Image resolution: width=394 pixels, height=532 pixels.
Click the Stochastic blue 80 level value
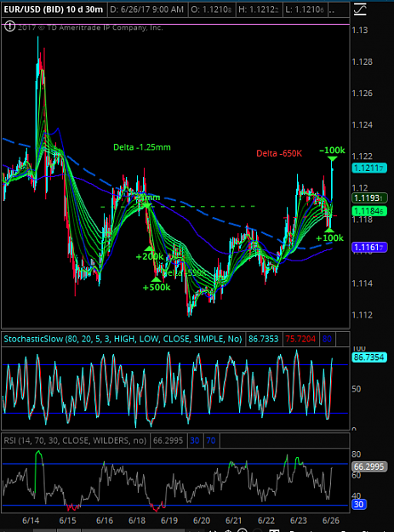pyautogui.click(x=328, y=339)
